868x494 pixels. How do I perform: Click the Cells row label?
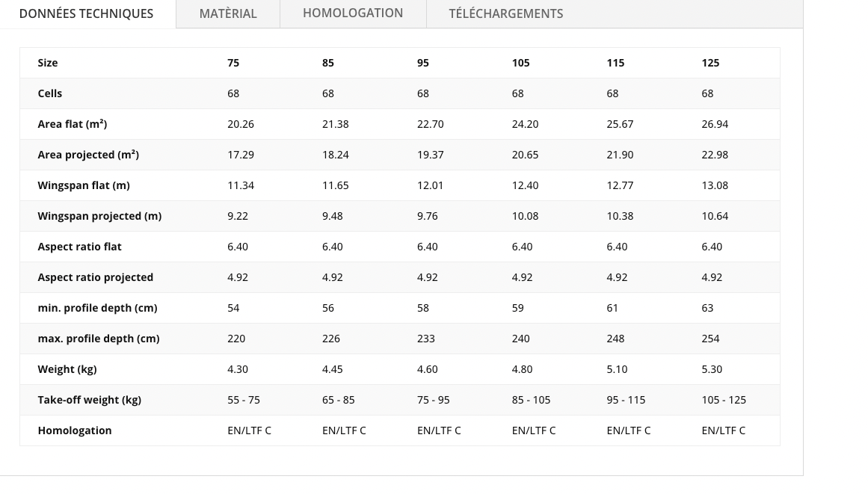pyautogui.click(x=50, y=93)
